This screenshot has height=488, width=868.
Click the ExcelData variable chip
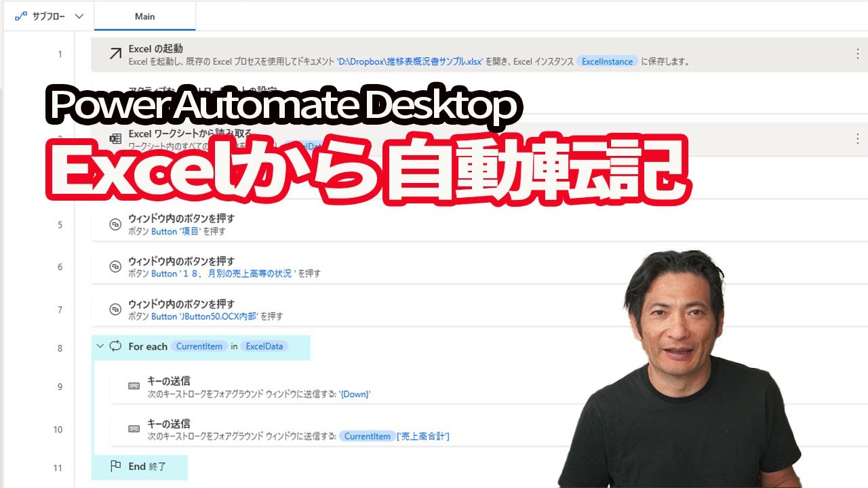tap(264, 346)
